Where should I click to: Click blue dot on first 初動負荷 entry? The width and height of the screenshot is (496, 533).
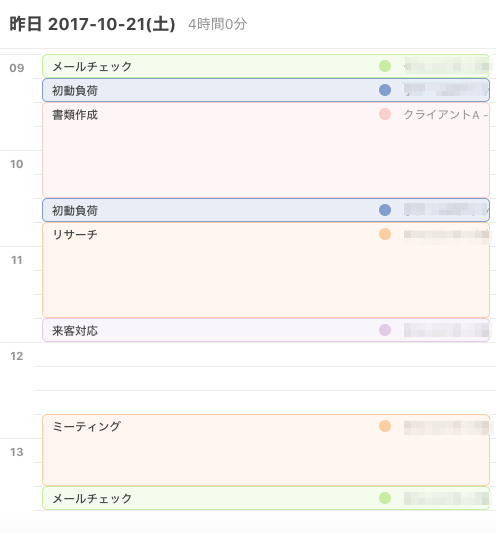click(x=385, y=90)
